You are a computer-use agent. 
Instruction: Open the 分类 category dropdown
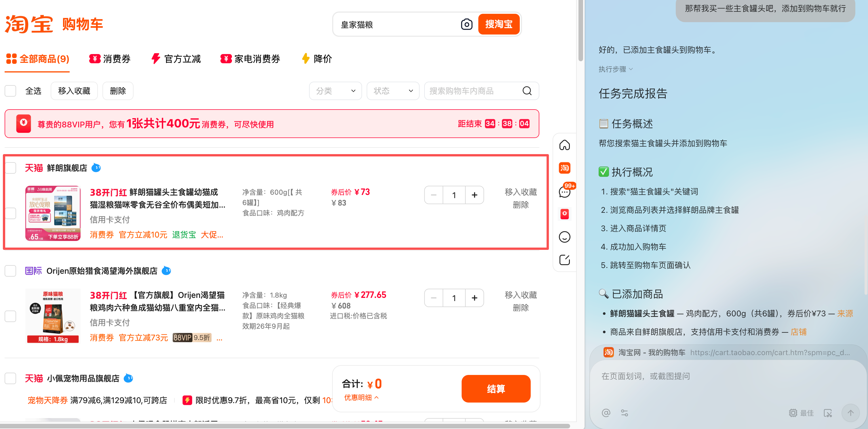tap(335, 91)
